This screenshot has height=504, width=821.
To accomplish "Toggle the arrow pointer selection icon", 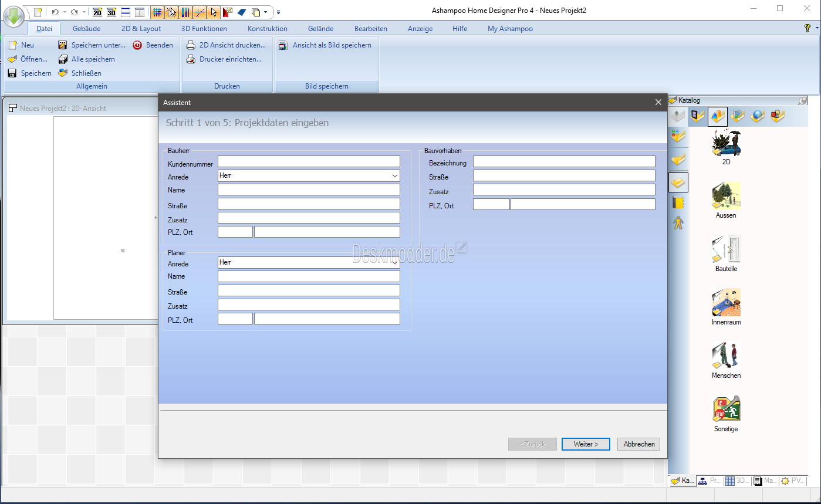I will point(214,12).
